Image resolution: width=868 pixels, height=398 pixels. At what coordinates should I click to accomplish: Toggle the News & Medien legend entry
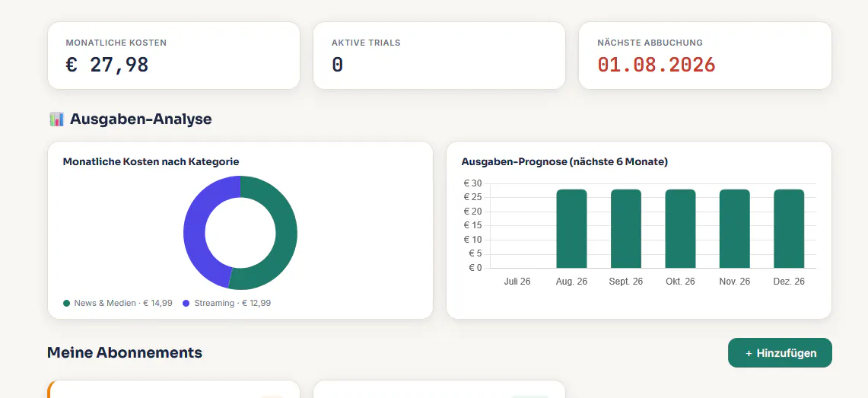pyautogui.click(x=118, y=304)
